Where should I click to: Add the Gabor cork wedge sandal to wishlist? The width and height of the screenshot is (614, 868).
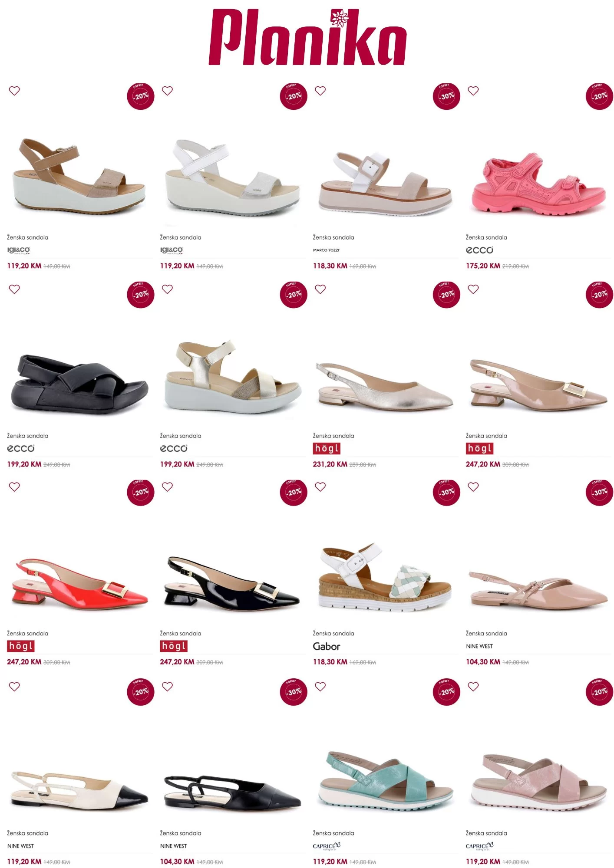pos(320,487)
